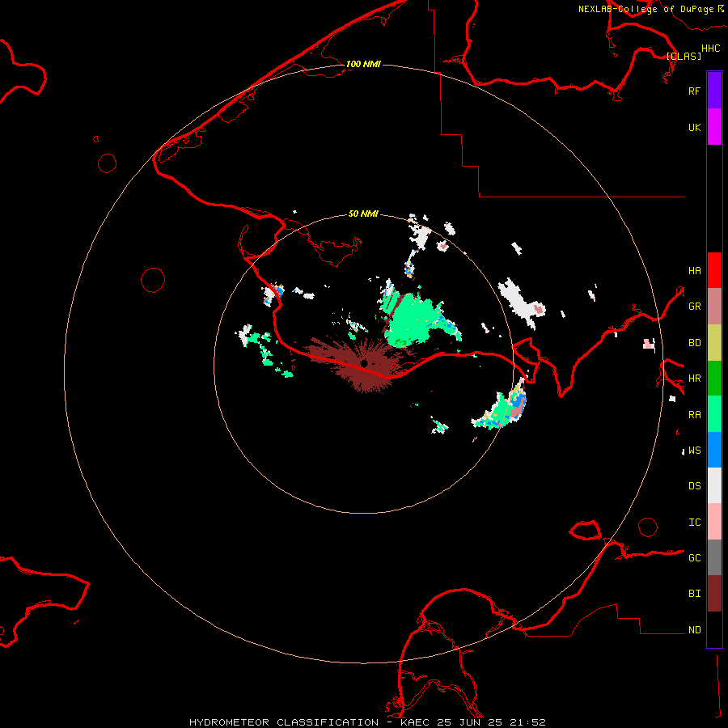The image size is (728, 728).
Task: Click the UK magenta legend swatch
Action: pos(714,127)
